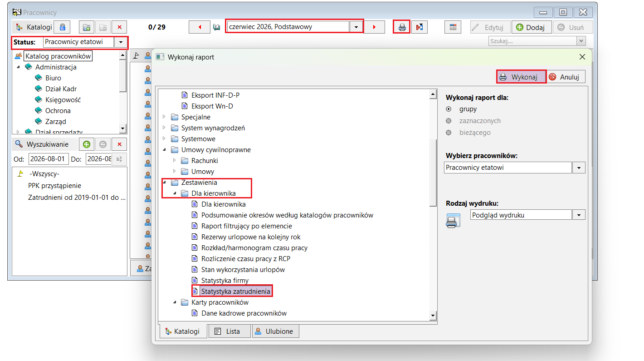Click the Dział Kadr catalog book icon
Viewport: 644px width, 361px height.
(x=39, y=89)
